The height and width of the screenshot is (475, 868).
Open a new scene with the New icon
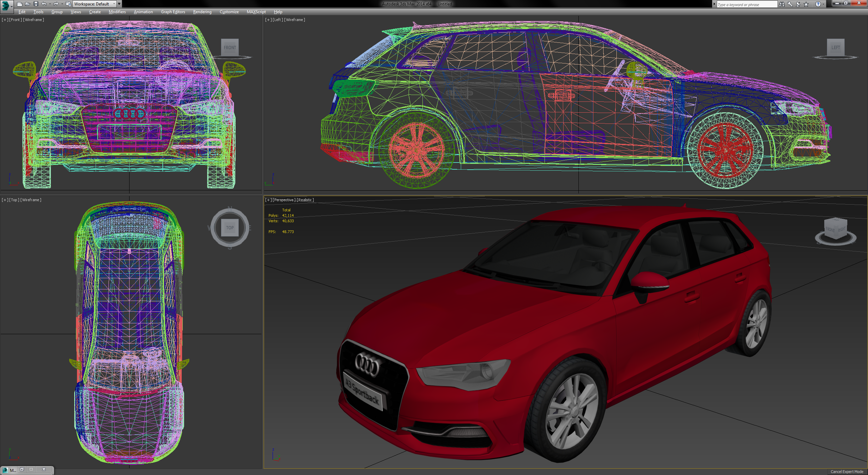[x=20, y=4]
